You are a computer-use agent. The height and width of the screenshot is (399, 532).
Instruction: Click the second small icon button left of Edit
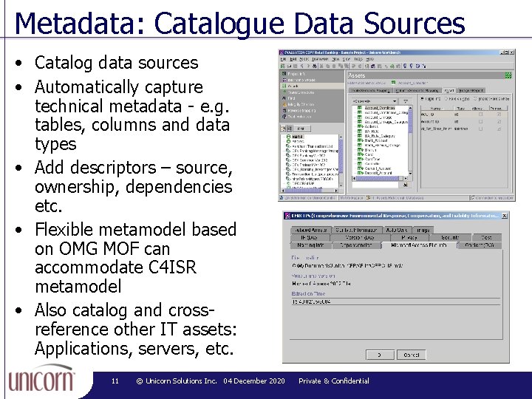(289, 129)
